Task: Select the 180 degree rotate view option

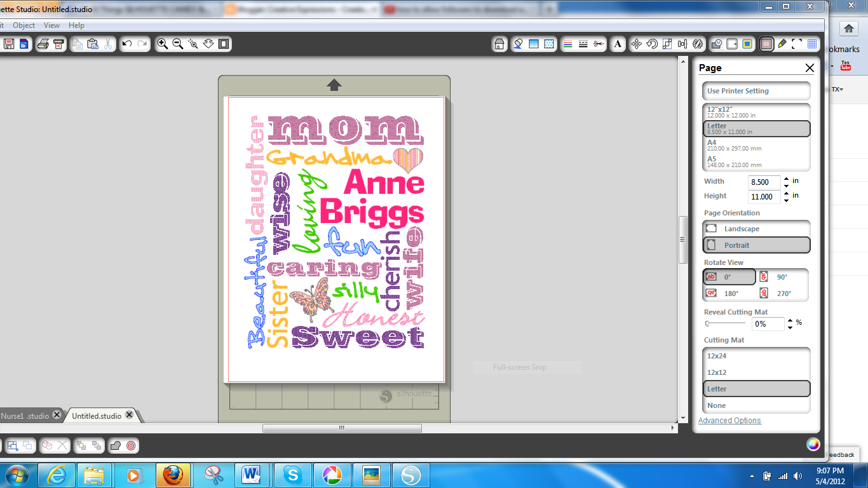Action: [729, 293]
